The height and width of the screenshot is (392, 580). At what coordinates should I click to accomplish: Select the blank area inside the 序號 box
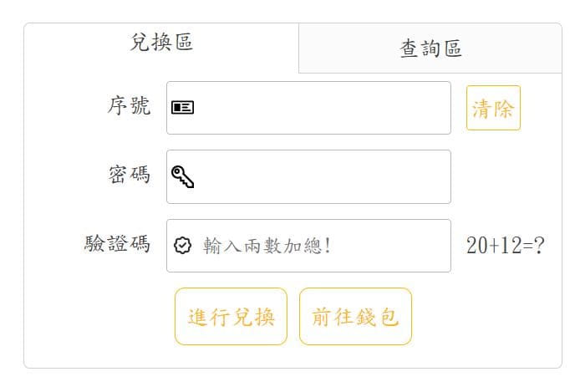(322, 108)
